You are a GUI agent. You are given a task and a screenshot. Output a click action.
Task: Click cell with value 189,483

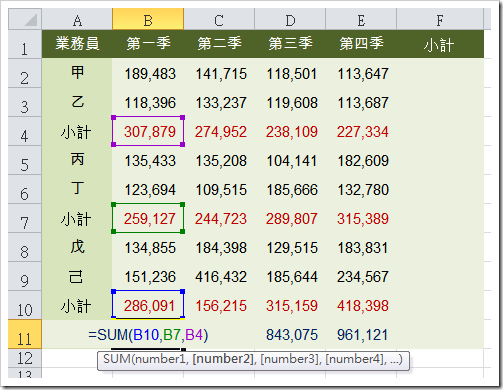pyautogui.click(x=148, y=73)
